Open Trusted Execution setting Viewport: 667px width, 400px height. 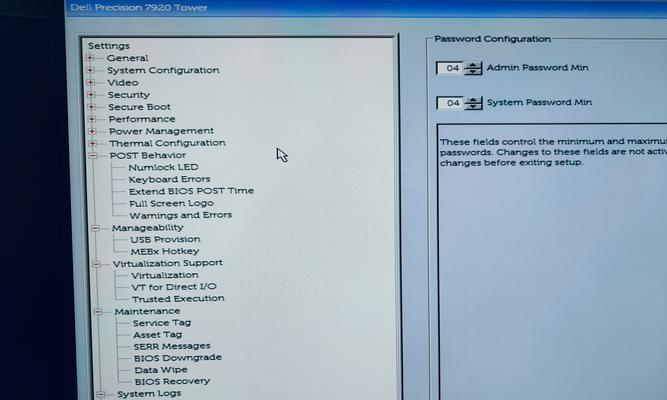pos(178,299)
